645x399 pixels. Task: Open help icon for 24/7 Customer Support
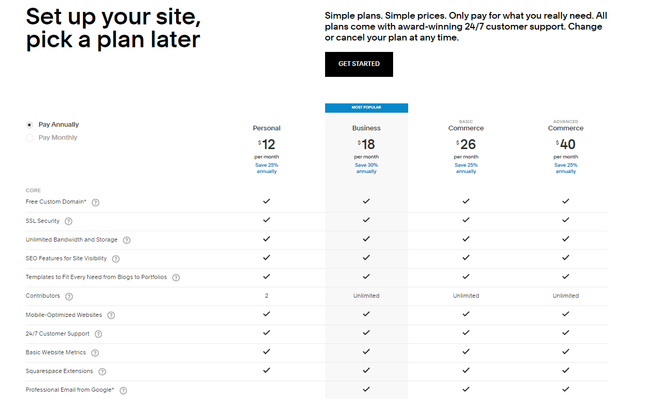(x=98, y=334)
